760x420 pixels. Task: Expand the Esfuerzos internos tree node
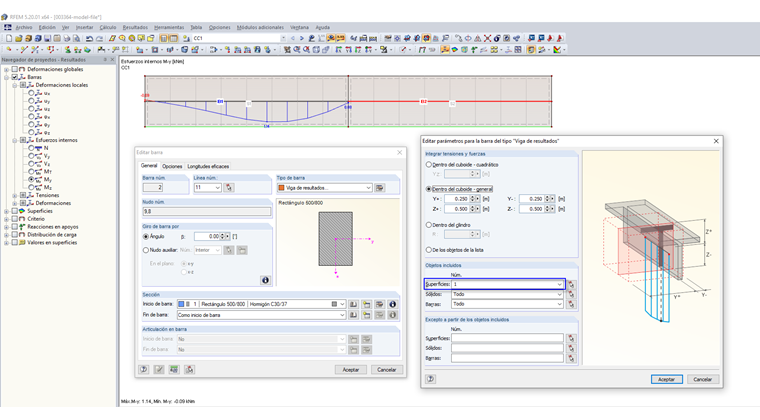pyautogui.click(x=16, y=140)
